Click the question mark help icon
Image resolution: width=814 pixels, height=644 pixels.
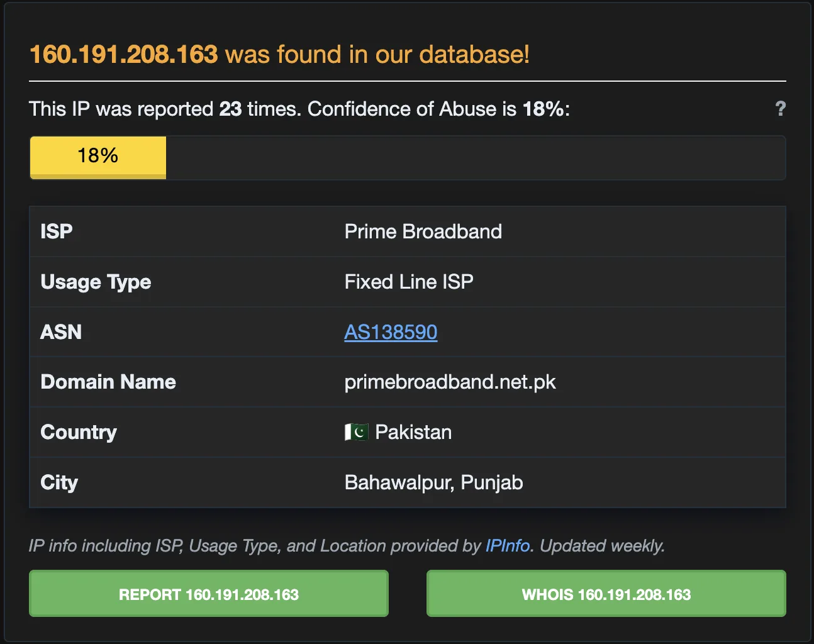coord(781,109)
